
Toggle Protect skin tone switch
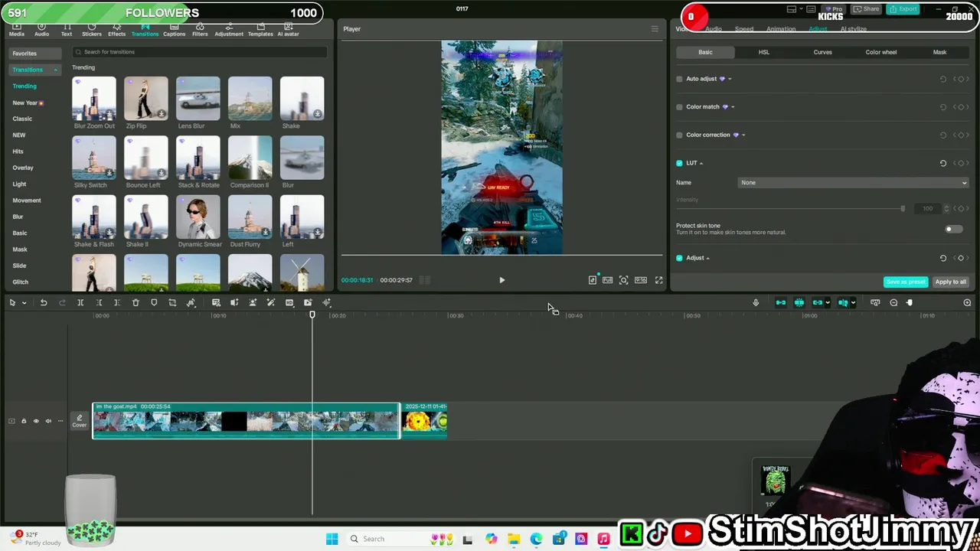(x=953, y=229)
